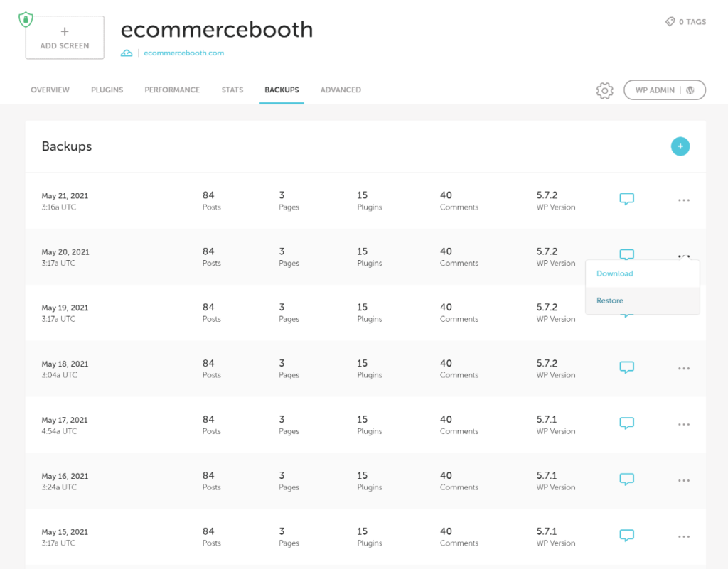Click WP Version 5.7.1 in May 17 row
This screenshot has height=569, width=728.
tap(556, 425)
